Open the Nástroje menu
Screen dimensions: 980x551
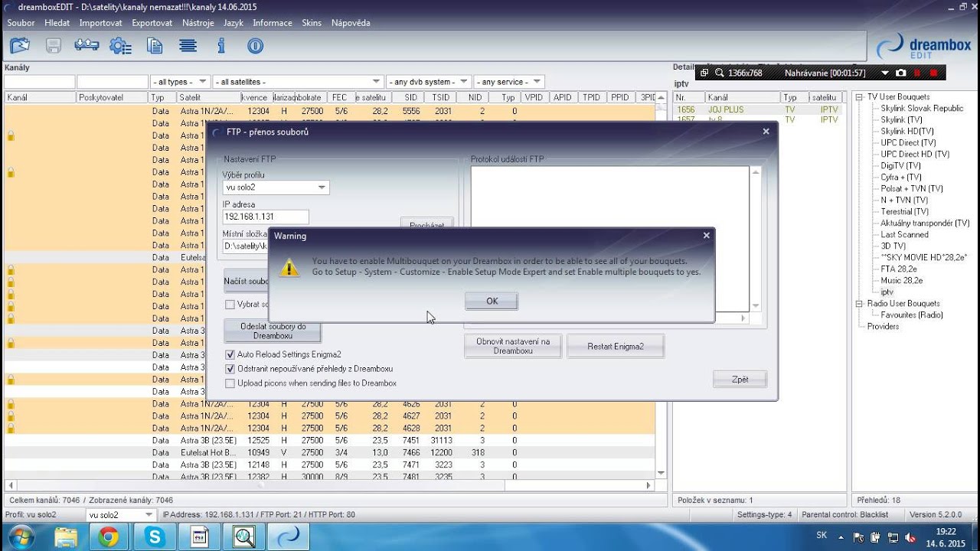coord(198,23)
